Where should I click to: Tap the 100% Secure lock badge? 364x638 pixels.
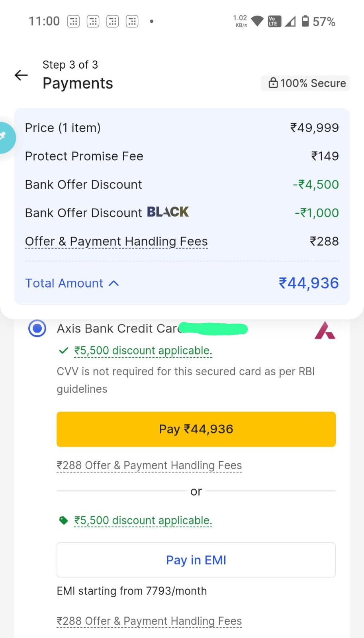[x=305, y=83]
